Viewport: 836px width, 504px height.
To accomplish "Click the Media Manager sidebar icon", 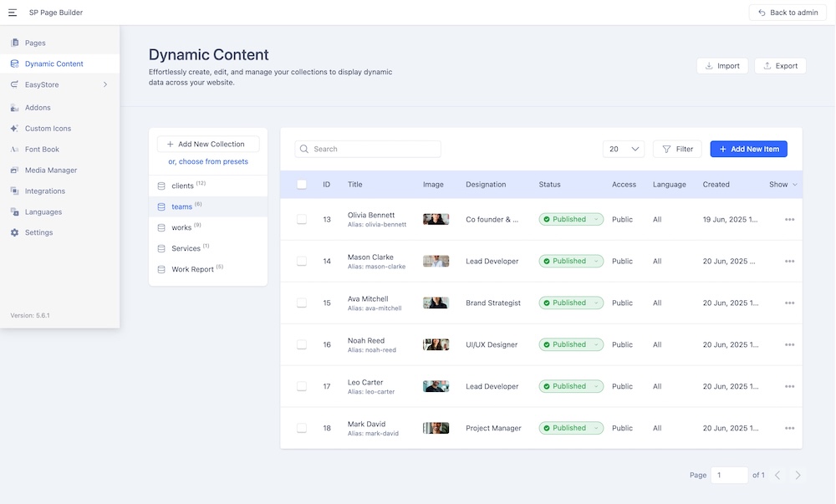I will 14,171.
